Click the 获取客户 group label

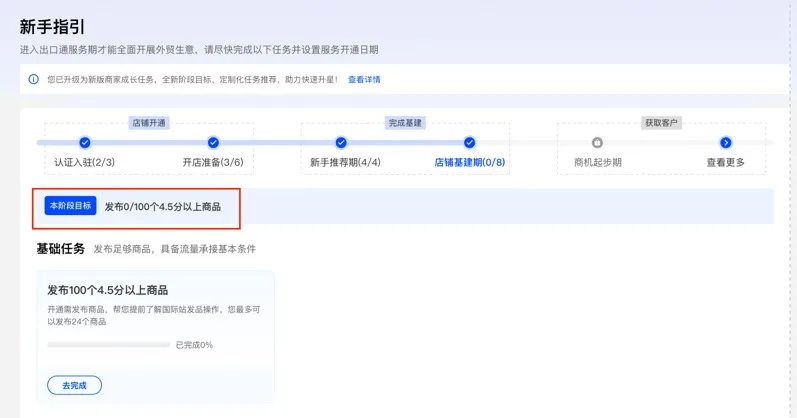tap(661, 123)
